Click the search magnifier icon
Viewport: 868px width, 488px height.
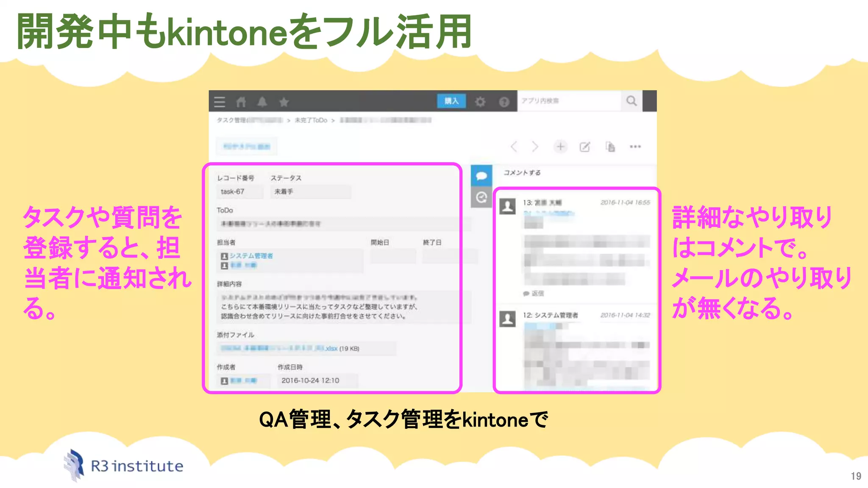tap(632, 101)
